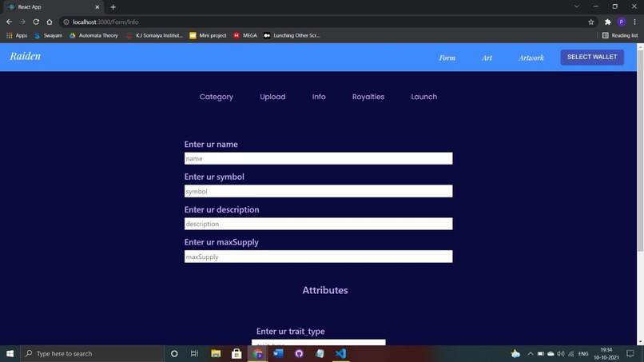Open the Swayam bookmark

pos(49,36)
